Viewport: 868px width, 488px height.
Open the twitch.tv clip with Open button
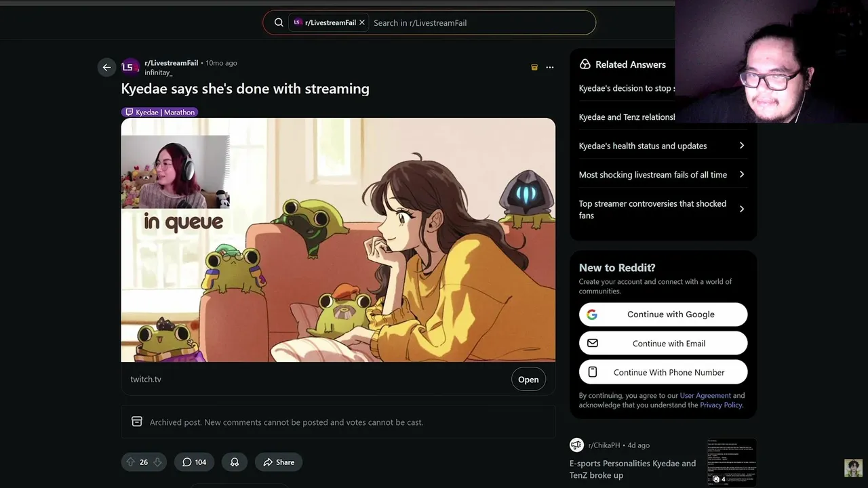point(528,380)
